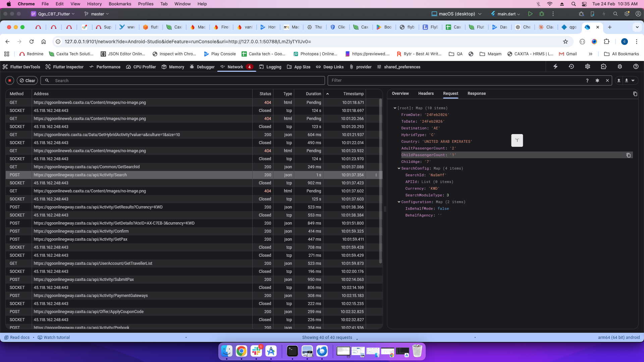Toggle Duration column sort arrow
The height and width of the screenshot is (362, 644).
pyautogui.click(x=327, y=94)
